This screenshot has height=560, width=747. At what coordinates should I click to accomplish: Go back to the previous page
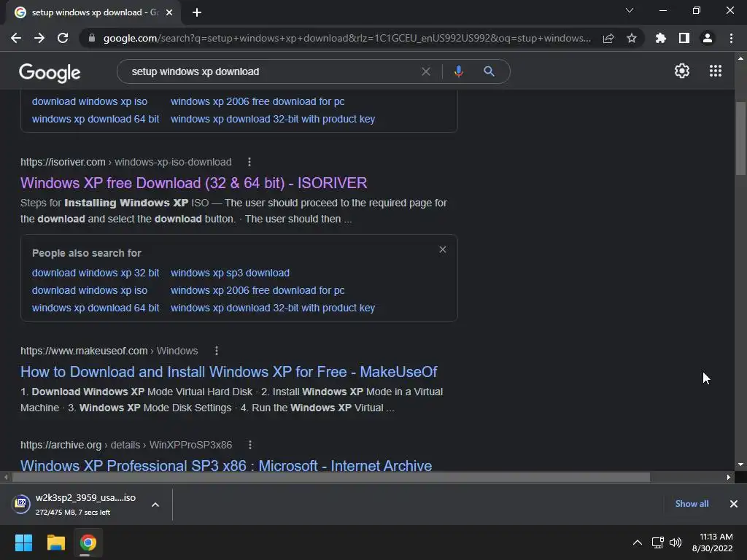coord(16,38)
